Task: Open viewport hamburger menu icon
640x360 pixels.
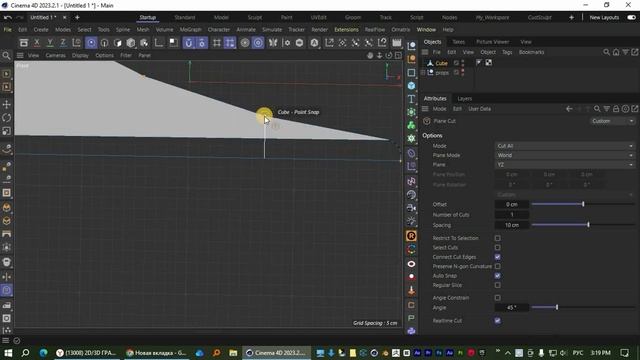Action: [20, 56]
